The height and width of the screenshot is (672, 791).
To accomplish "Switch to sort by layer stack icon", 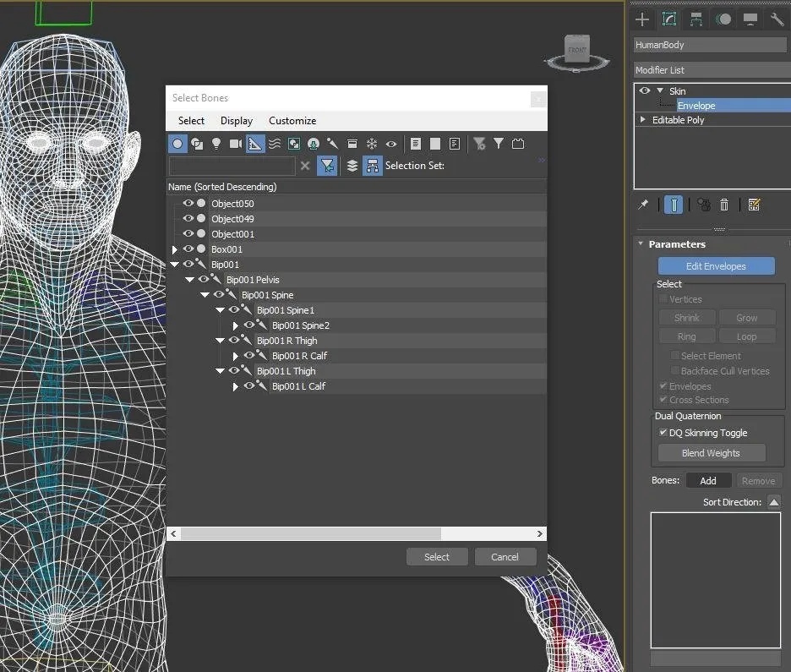I will pyautogui.click(x=352, y=166).
